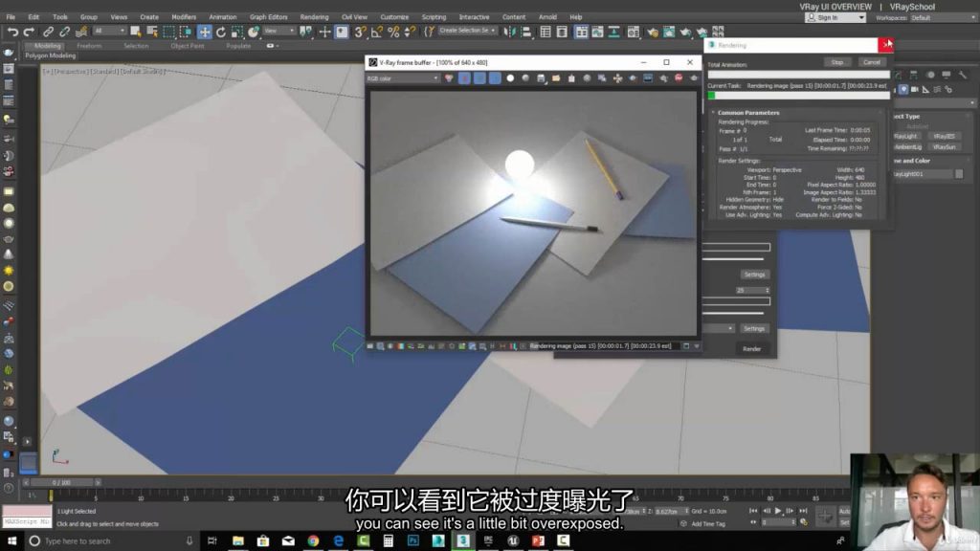Toggle Percent Snap in the toolbar

tap(394, 32)
